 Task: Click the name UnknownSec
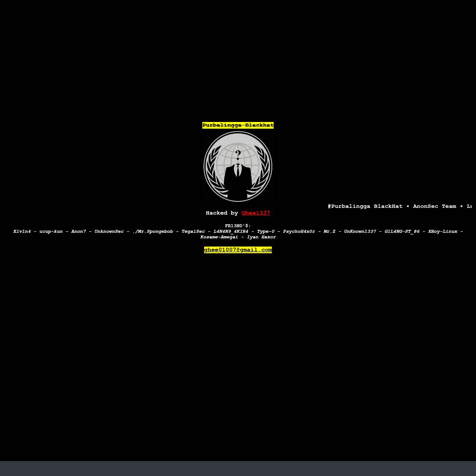tap(109, 231)
